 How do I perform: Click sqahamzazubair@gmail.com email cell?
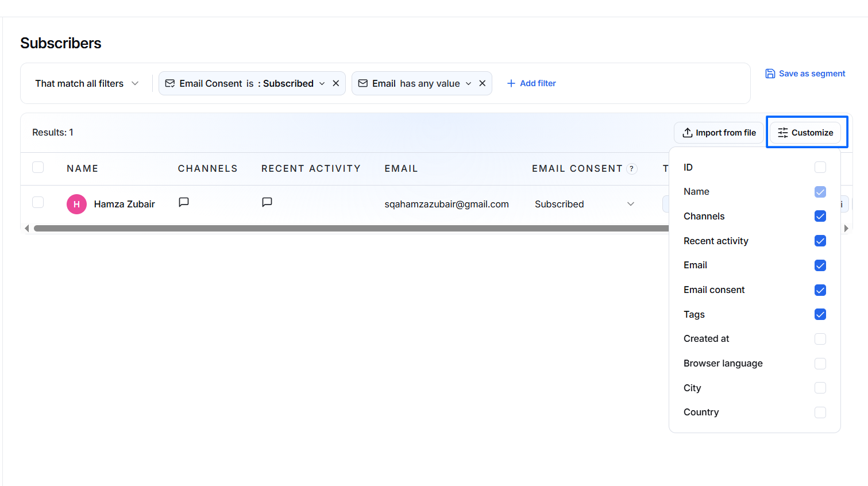point(447,204)
